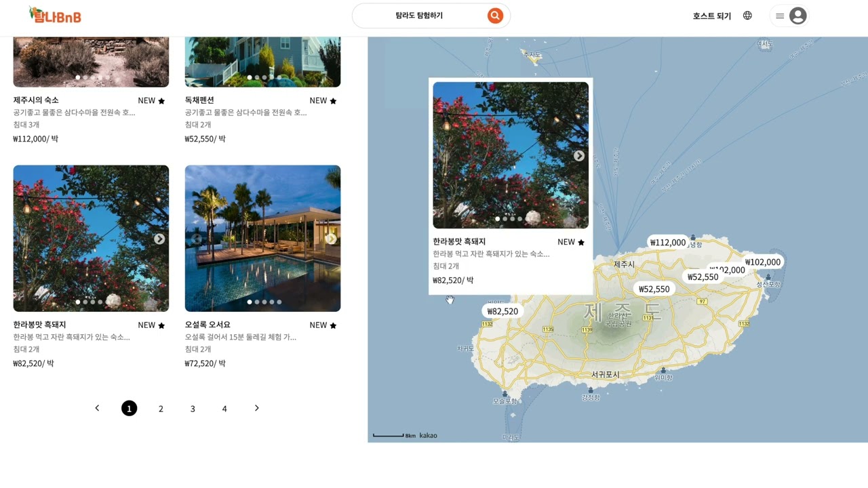Click the 탐라도 탐험하기 search field

coord(419,16)
